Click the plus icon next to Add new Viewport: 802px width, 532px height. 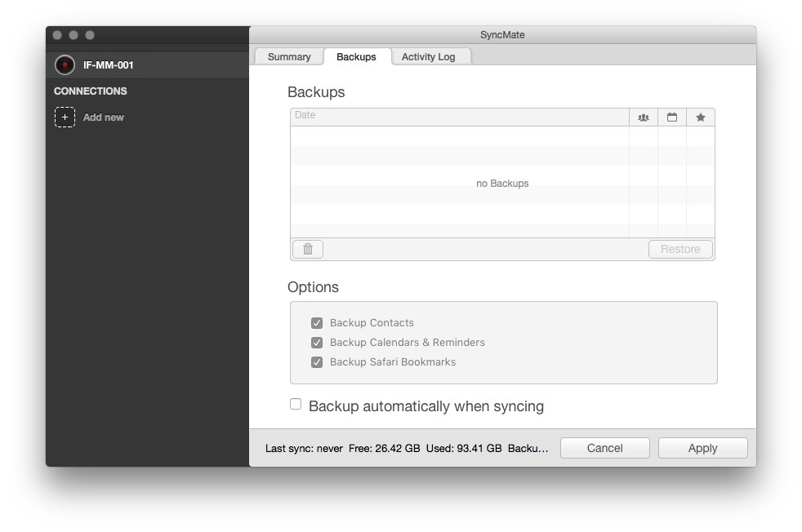click(65, 117)
